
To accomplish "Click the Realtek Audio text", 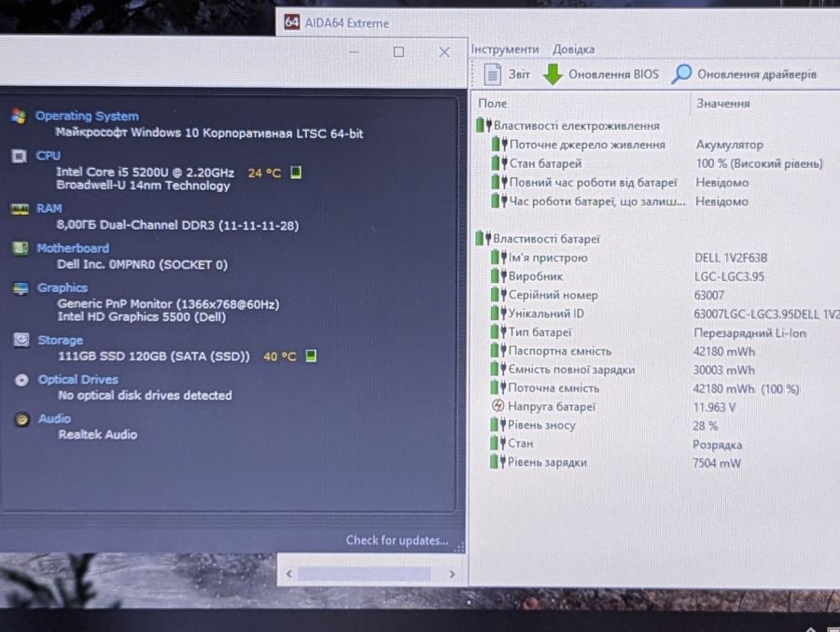I will pyautogui.click(x=97, y=434).
